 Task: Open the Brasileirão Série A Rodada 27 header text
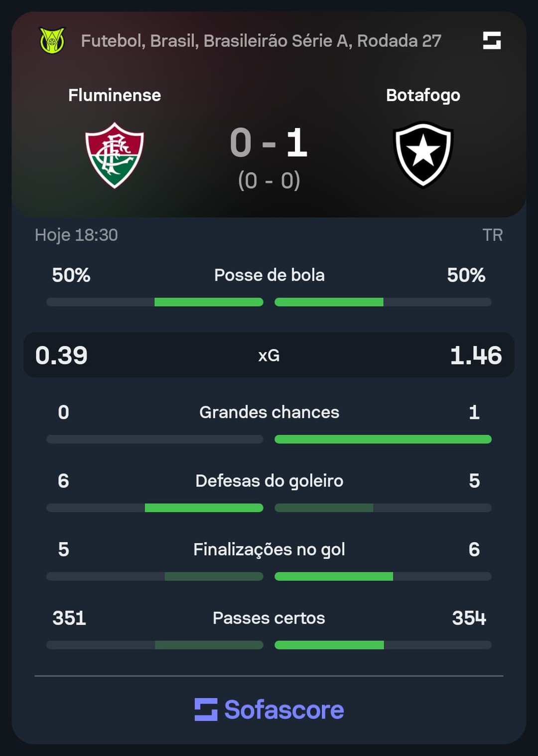pos(261,41)
